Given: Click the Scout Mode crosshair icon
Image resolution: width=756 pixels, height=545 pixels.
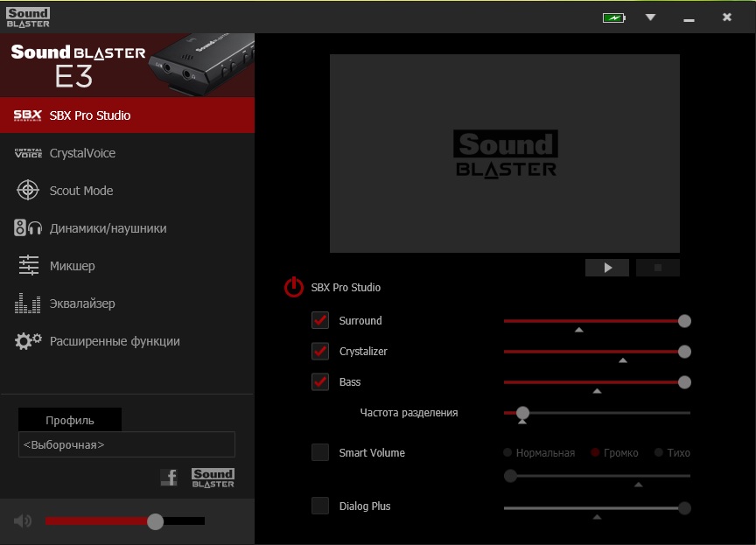Looking at the screenshot, I should (28, 191).
